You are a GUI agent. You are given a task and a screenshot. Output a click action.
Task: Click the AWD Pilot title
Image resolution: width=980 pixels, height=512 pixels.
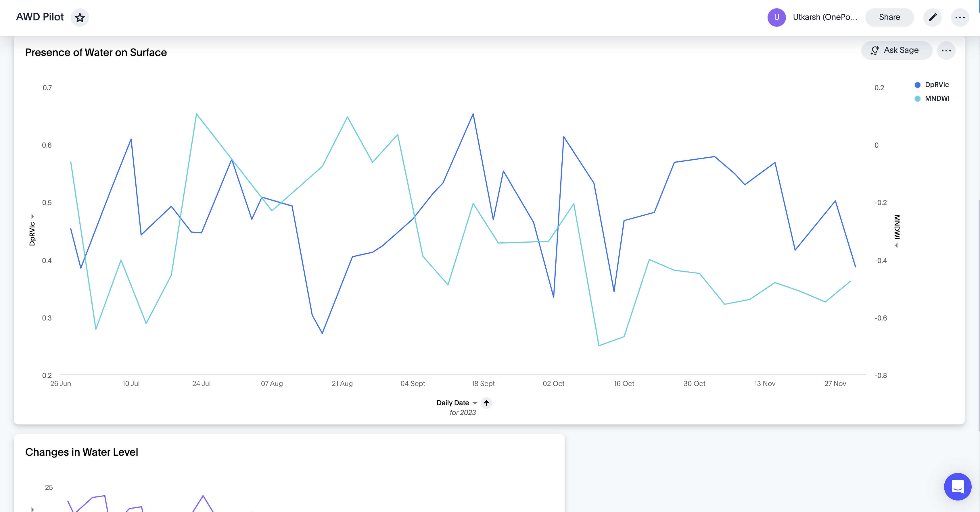pos(40,17)
